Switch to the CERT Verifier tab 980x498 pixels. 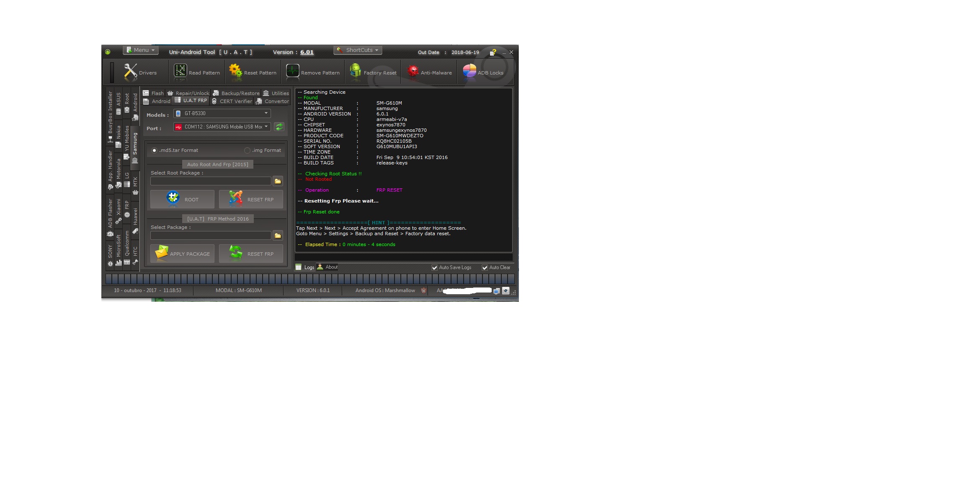[x=232, y=101]
